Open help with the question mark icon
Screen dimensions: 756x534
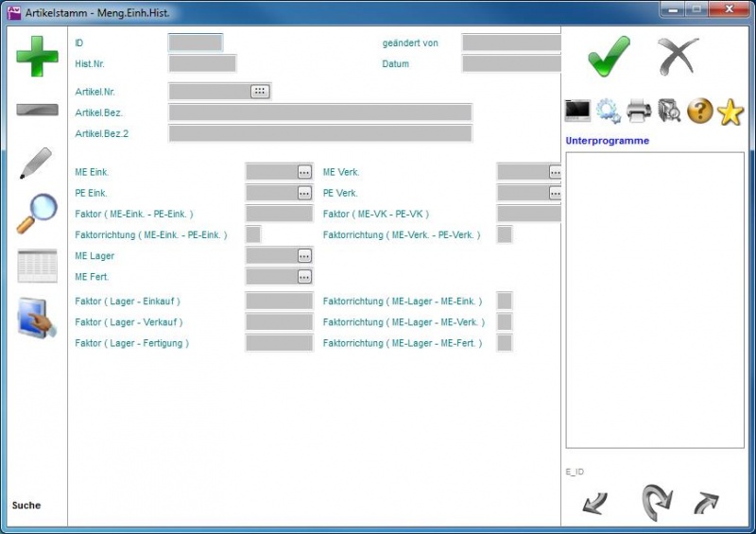(699, 112)
